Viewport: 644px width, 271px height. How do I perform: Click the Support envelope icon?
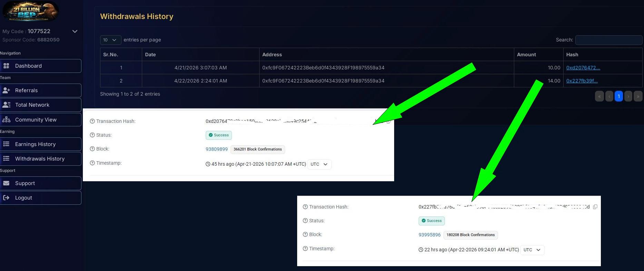point(6,183)
